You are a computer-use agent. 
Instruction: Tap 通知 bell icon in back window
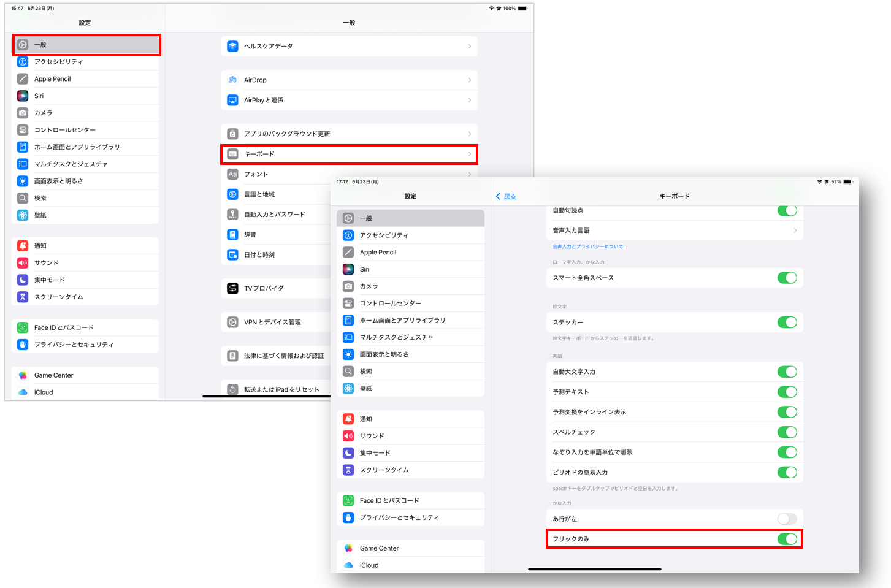(23, 246)
